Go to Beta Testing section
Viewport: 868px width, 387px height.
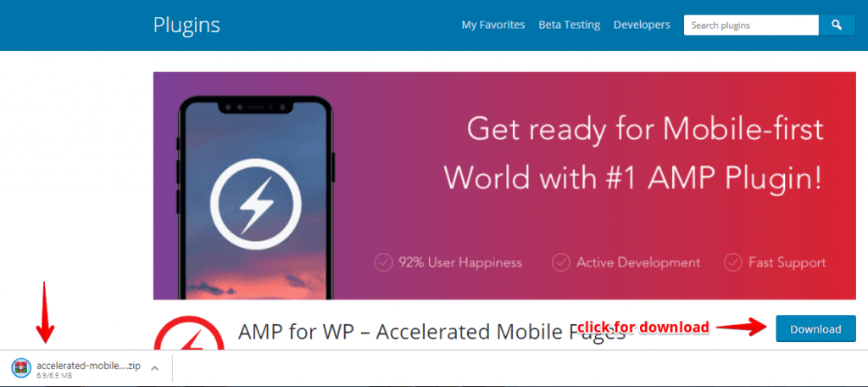[569, 25]
